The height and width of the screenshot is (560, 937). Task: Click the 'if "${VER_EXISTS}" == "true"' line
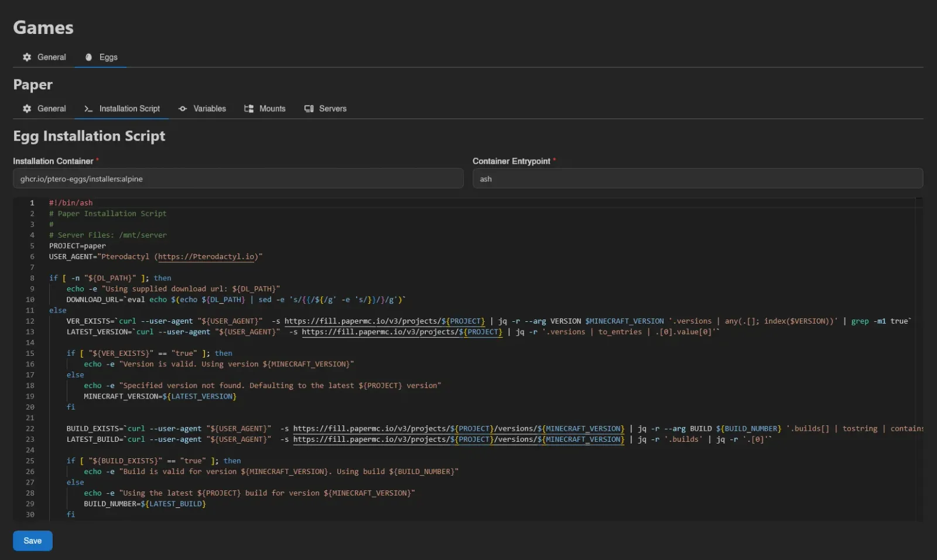point(149,353)
